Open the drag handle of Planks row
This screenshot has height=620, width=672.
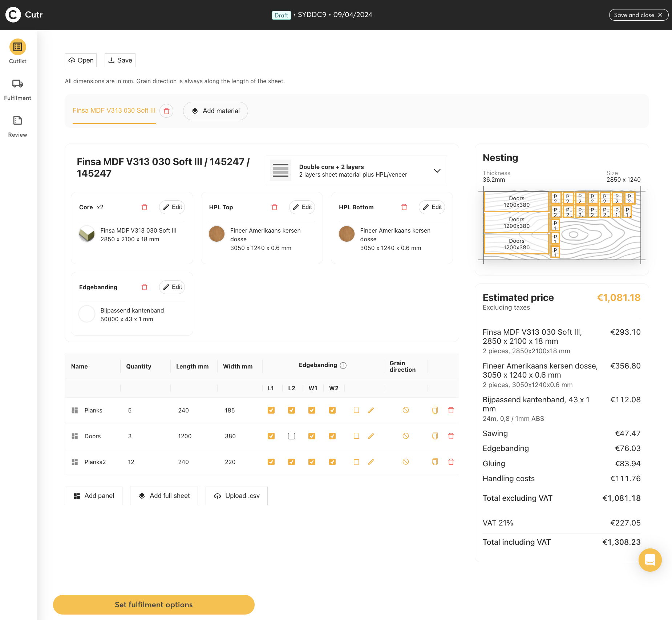coord(75,410)
